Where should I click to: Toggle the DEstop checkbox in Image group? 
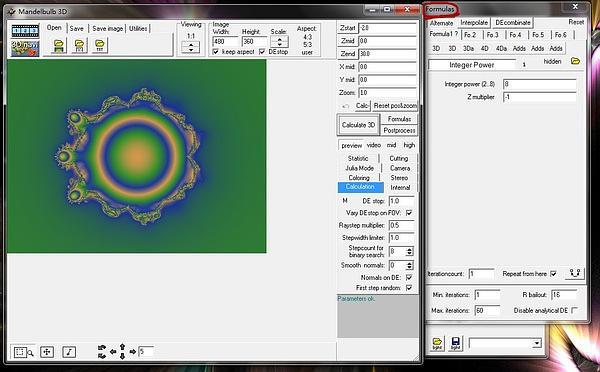click(262, 52)
